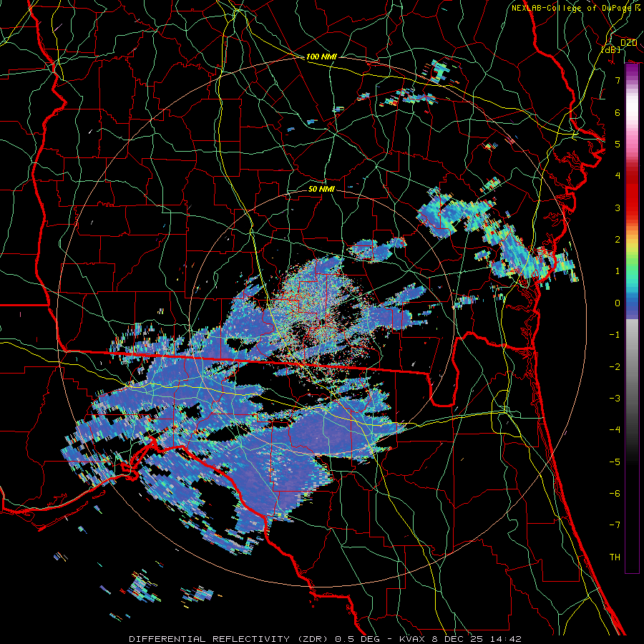The width and height of the screenshot is (644, 644).
Task: Click the -5 value on the dB scale
Action: (x=615, y=462)
